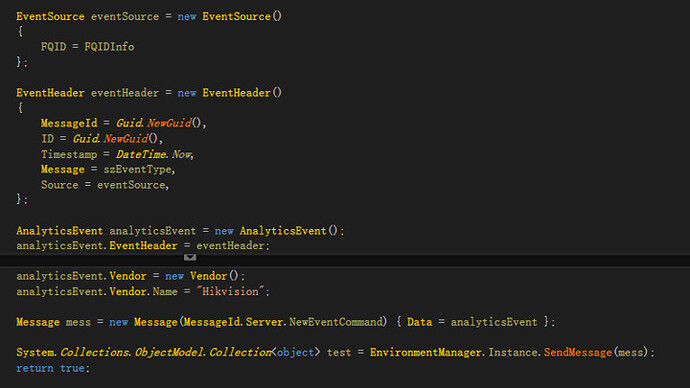690x388 pixels.
Task: Click 'Data = analyticsEvent' initializer
Action: tap(472, 322)
